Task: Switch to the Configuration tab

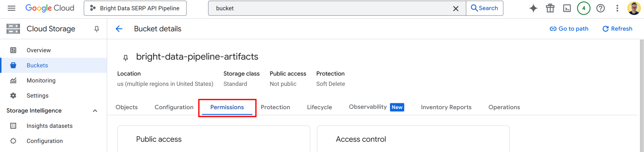Action: 174,107
